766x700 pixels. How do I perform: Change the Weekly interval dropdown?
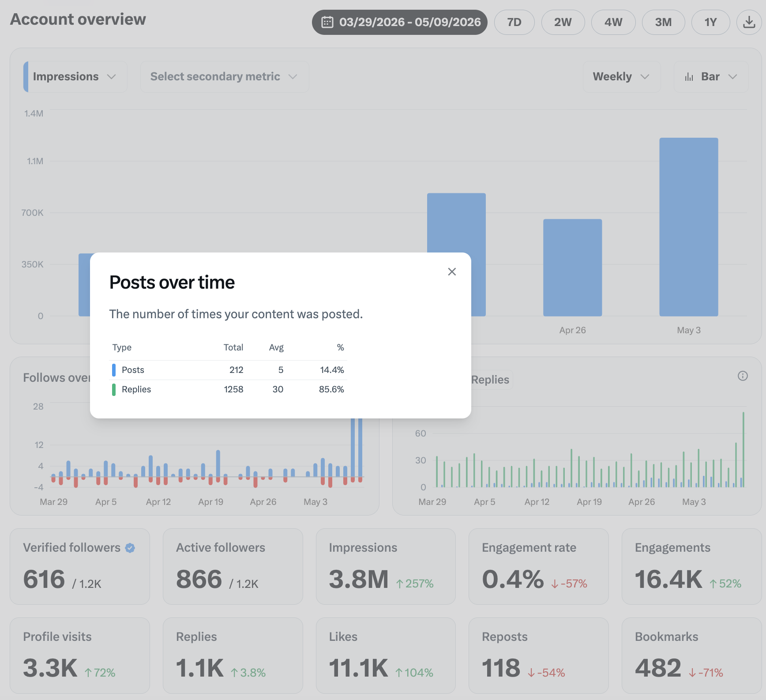pyautogui.click(x=622, y=77)
